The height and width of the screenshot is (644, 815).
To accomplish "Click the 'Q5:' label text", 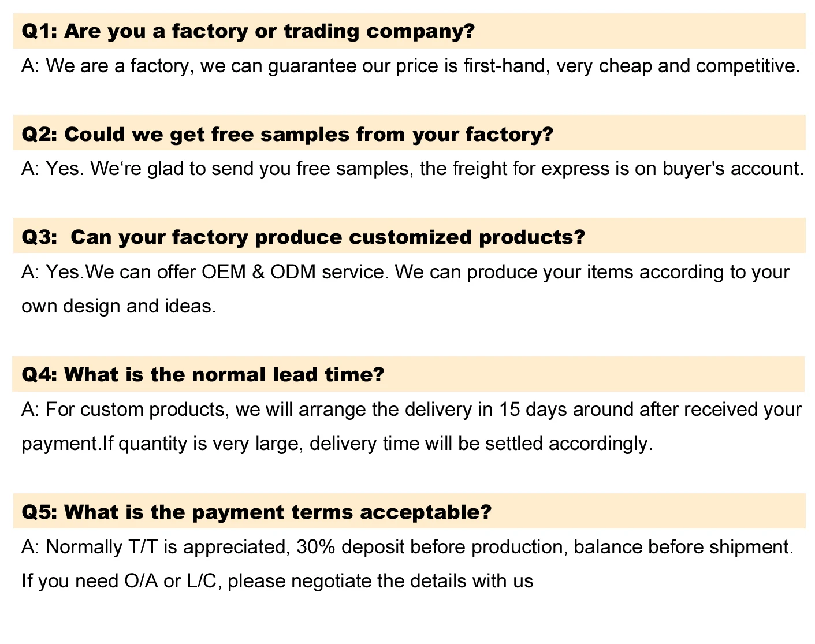I will click(39, 512).
